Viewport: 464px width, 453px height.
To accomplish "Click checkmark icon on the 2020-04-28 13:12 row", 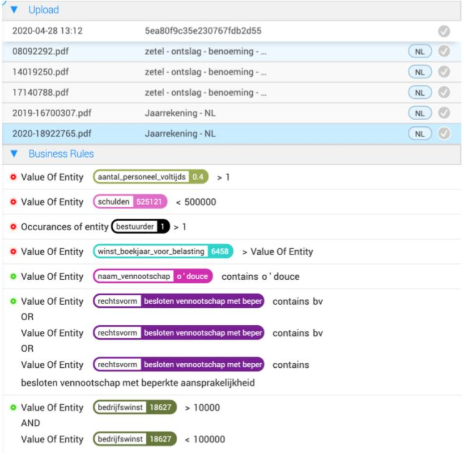I will pos(444,31).
